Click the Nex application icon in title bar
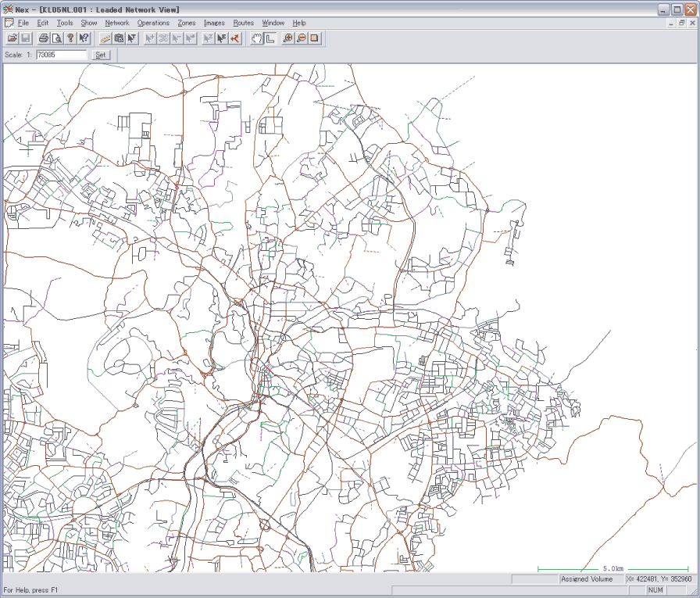The width and height of the screenshot is (700, 598). 8,9
